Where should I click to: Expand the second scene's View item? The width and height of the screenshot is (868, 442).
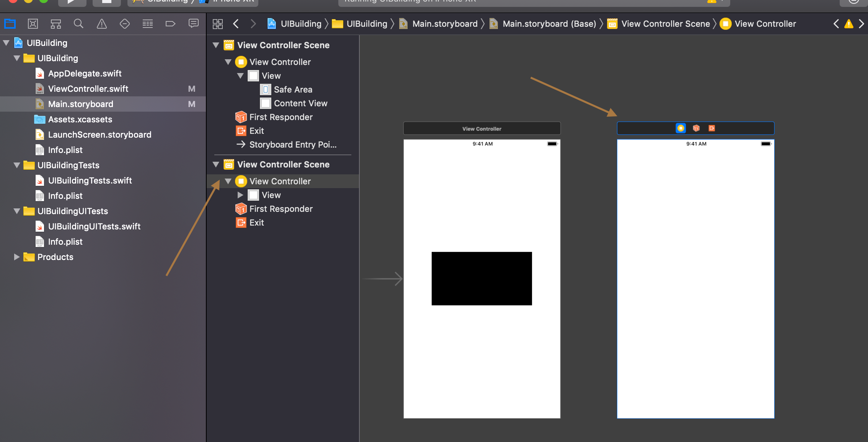click(x=240, y=195)
